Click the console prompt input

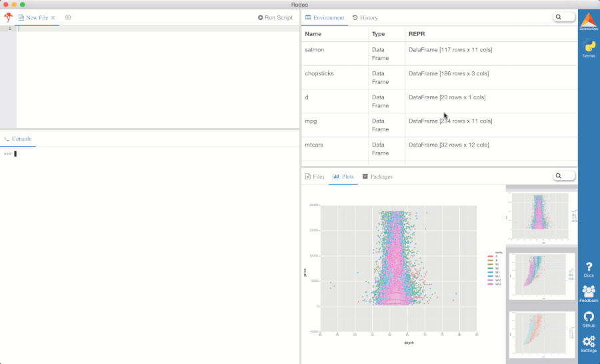pos(15,154)
